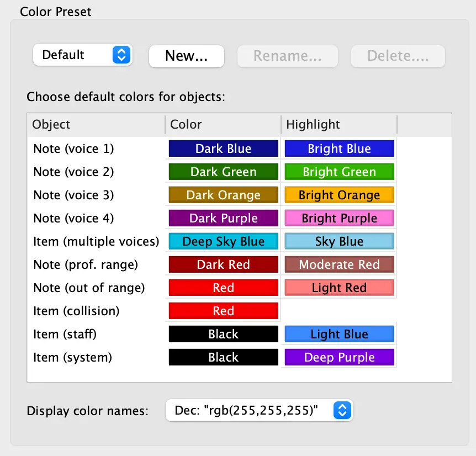476x456 pixels.
Task: Select the Bright Blue highlight swatch
Action: (339, 149)
